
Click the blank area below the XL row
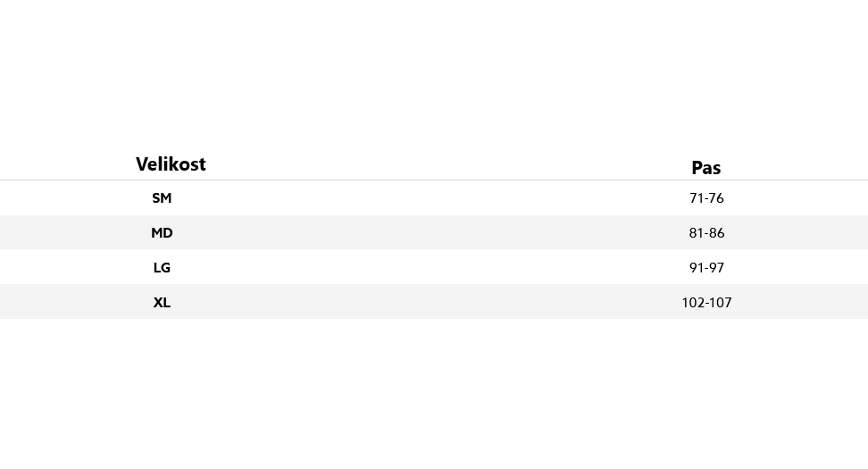coord(434,393)
